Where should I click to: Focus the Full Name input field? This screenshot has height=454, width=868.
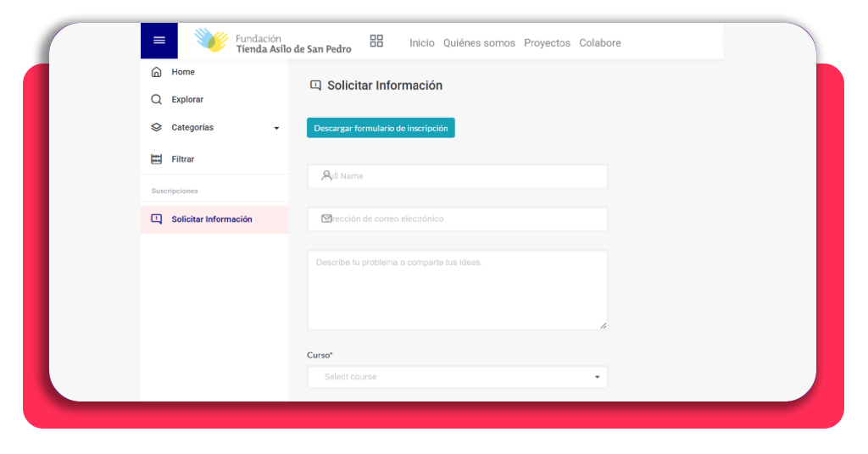[458, 176]
